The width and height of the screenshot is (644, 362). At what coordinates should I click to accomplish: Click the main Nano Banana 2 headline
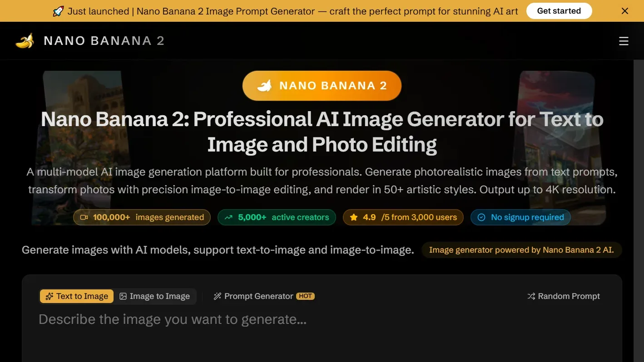pyautogui.click(x=322, y=132)
